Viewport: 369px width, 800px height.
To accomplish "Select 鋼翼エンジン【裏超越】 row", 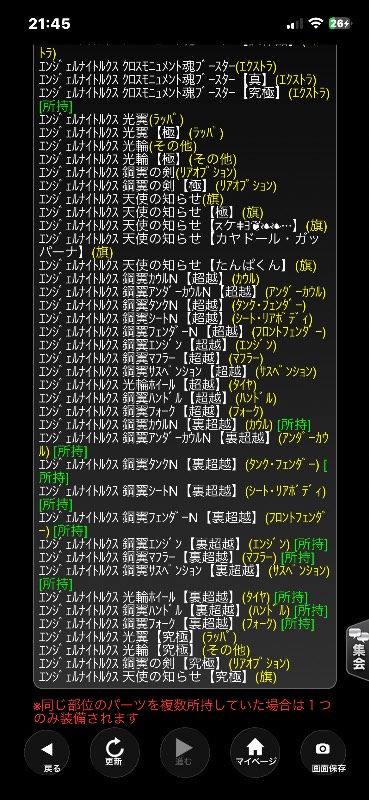I will click(183, 544).
